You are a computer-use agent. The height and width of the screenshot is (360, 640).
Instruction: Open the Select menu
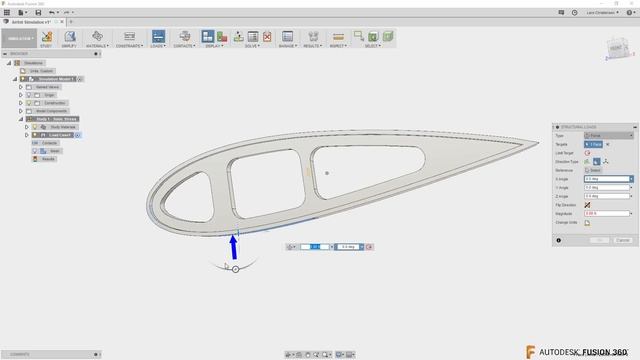click(x=372, y=46)
